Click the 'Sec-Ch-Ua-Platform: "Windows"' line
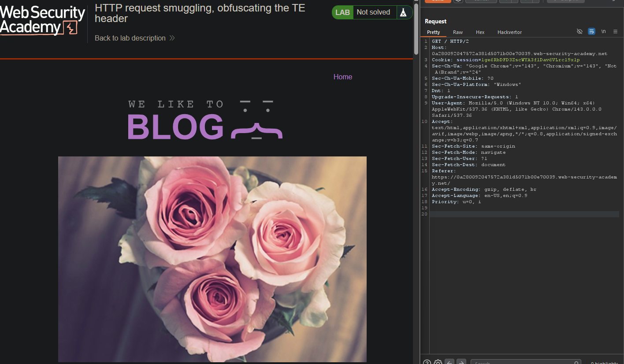 coord(476,84)
